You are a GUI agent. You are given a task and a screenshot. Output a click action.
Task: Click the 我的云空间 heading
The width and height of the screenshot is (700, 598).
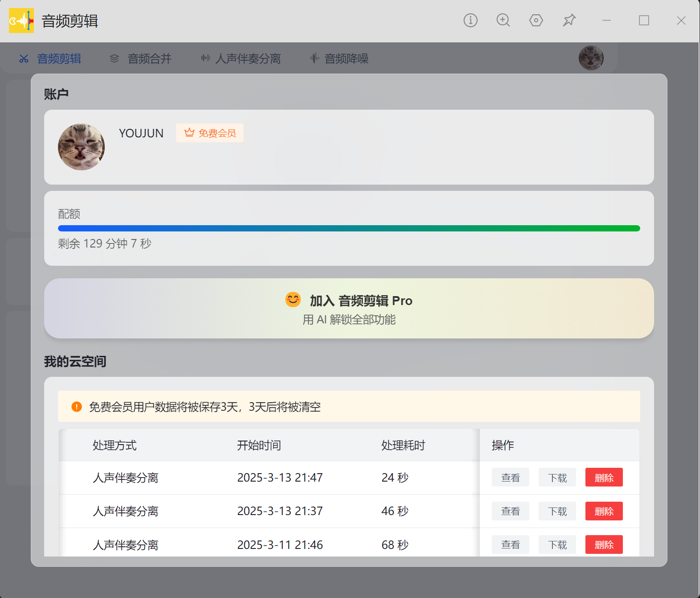point(75,361)
